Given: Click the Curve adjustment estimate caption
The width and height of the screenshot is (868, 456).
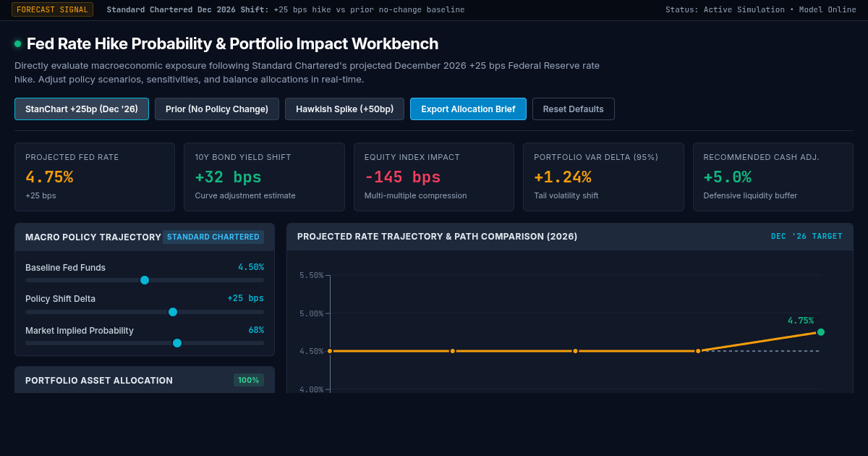Looking at the screenshot, I should click(245, 195).
